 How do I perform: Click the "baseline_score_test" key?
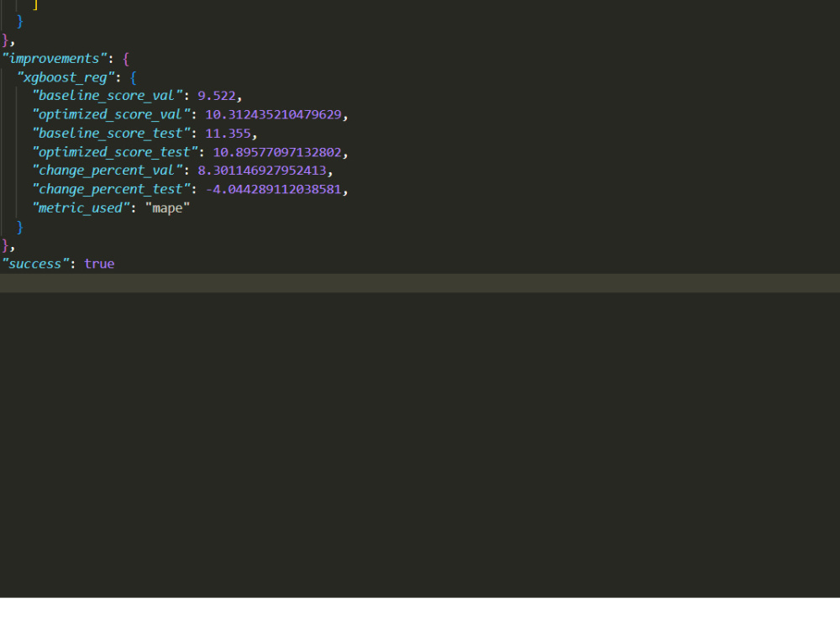pyautogui.click(x=111, y=134)
